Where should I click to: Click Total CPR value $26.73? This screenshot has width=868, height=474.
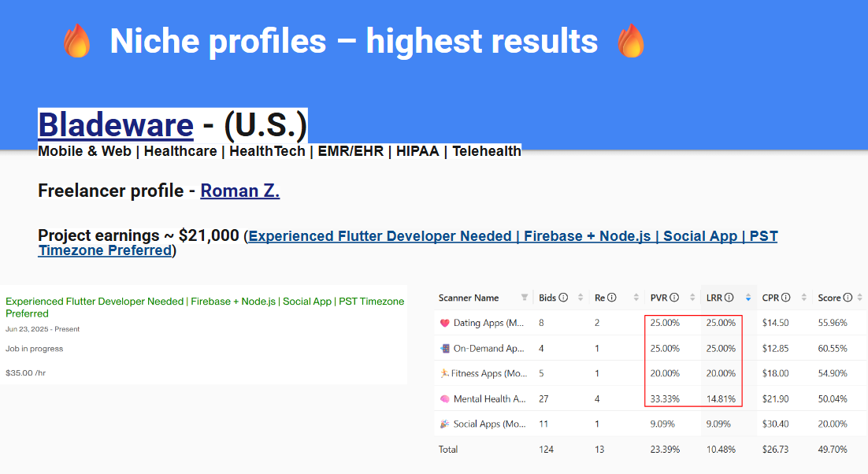click(x=775, y=449)
